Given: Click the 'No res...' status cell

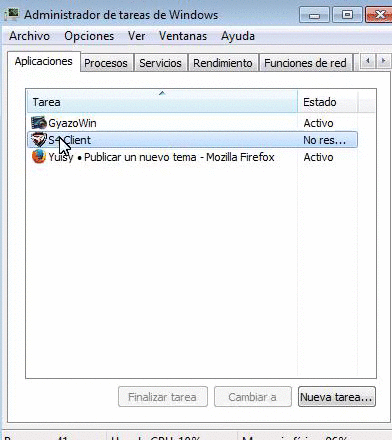Looking at the screenshot, I should (x=325, y=140).
